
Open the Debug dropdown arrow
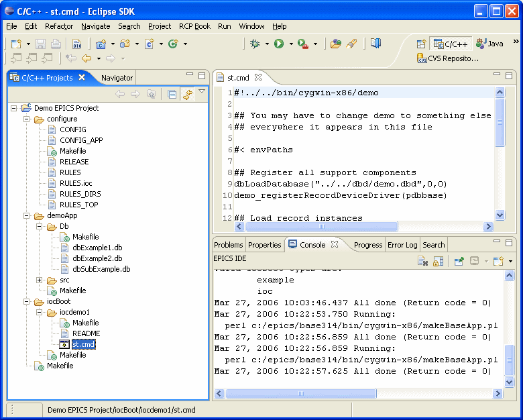click(267, 44)
